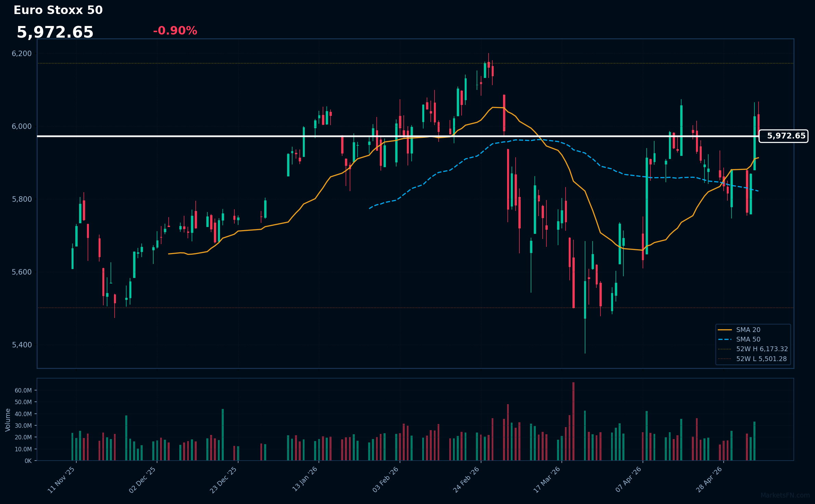
Task: Click the Euro Stoxx 50 chart title
Action: coord(58,10)
